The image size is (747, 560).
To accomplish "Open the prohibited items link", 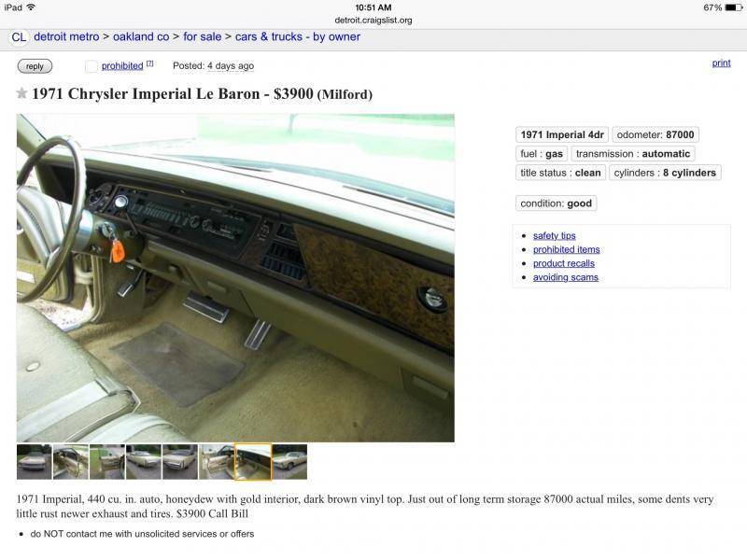I will [x=567, y=249].
